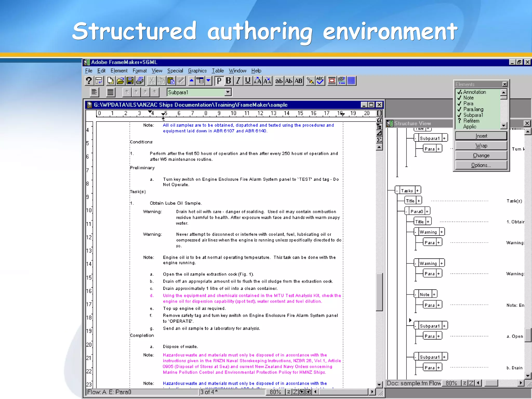Open the File menu

tap(89, 71)
